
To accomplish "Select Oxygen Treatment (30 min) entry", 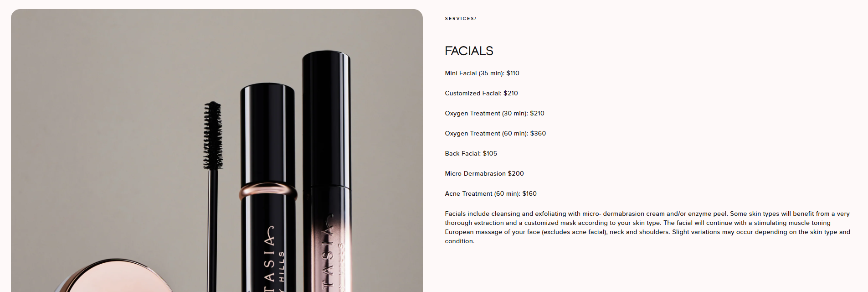I will 494,113.
